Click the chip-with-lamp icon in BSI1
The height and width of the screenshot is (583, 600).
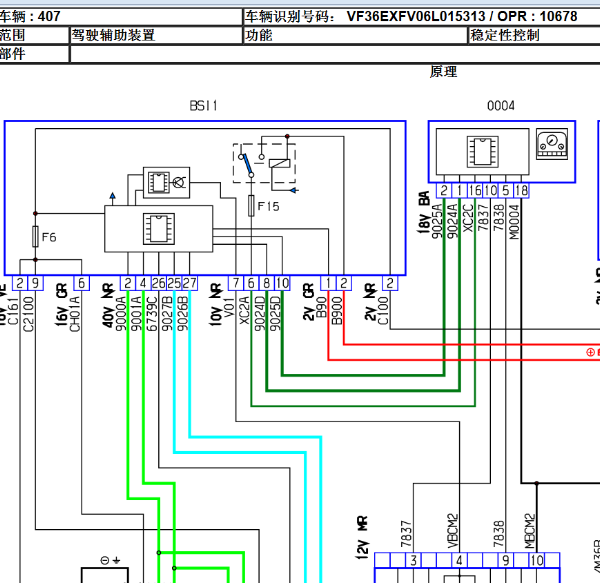click(166, 182)
